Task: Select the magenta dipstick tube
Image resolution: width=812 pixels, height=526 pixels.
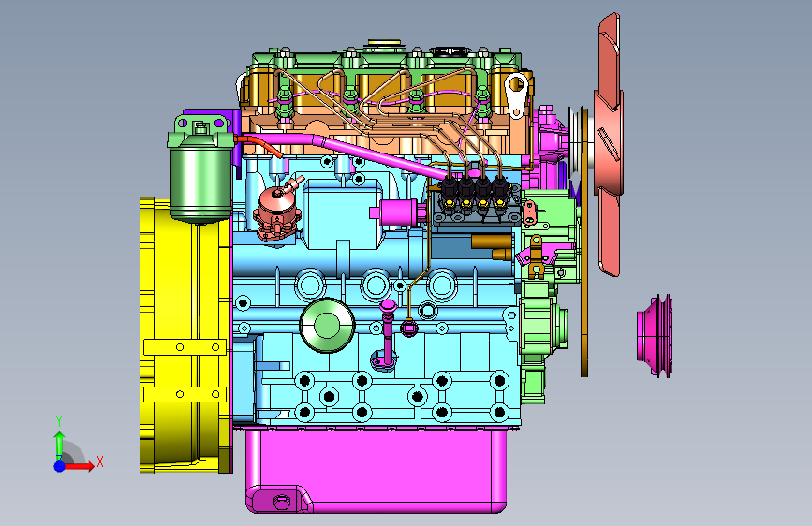Action: pyautogui.click(x=386, y=335)
